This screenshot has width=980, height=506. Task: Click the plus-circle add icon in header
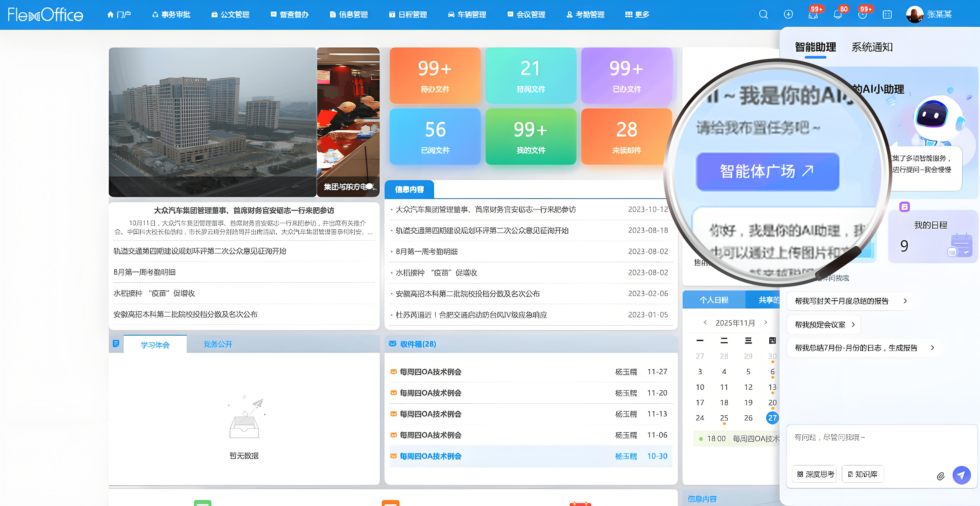[788, 14]
